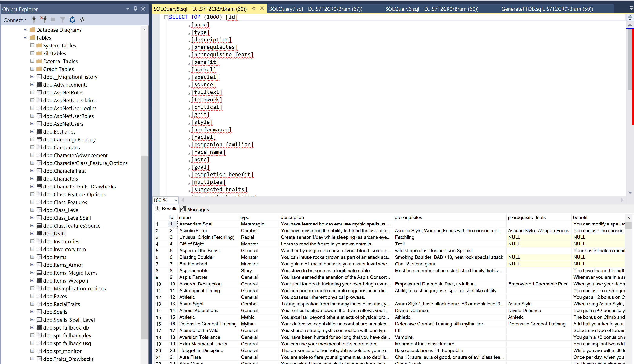
Task: Open the Connect dropdown menu
Action: click(x=15, y=20)
